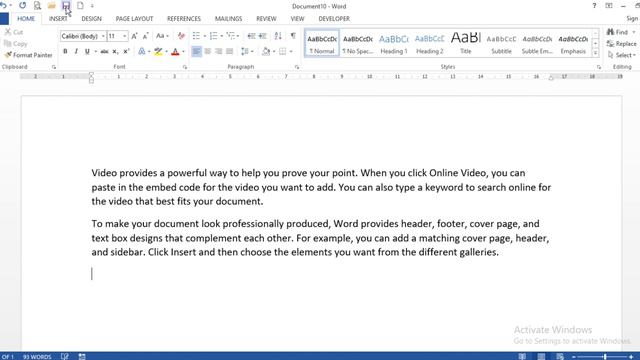Align text left

pos(196,51)
